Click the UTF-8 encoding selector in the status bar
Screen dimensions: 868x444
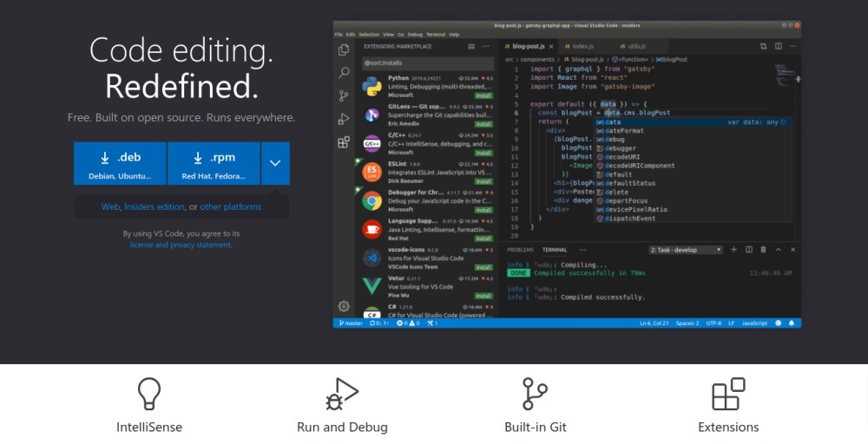(713, 323)
